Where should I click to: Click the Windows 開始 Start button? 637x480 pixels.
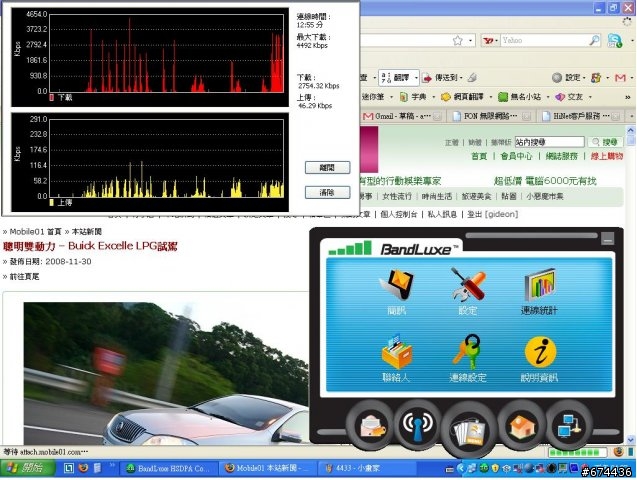point(28,468)
